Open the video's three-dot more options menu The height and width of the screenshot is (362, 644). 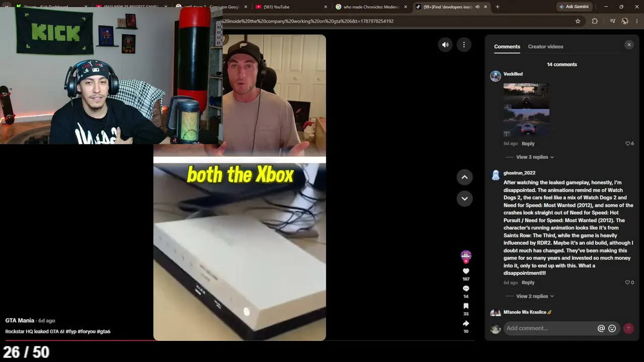pyautogui.click(x=464, y=45)
